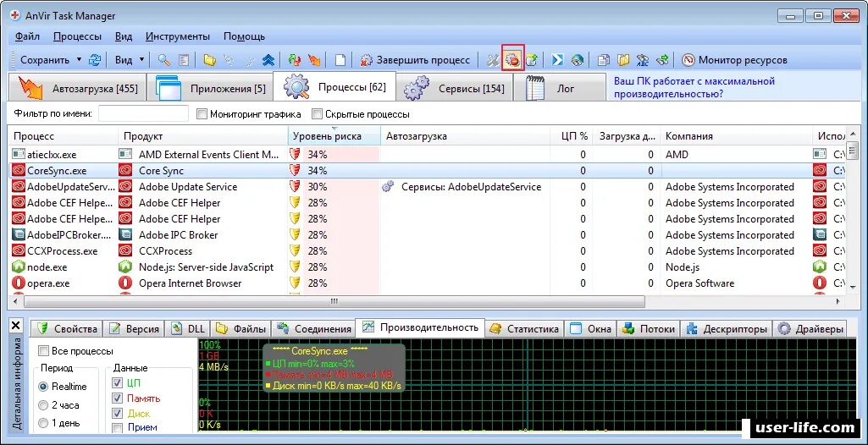Image resolution: width=868 pixels, height=445 pixels.
Task: Click red shield risk icon for atieclxx.exe
Action: click(295, 155)
